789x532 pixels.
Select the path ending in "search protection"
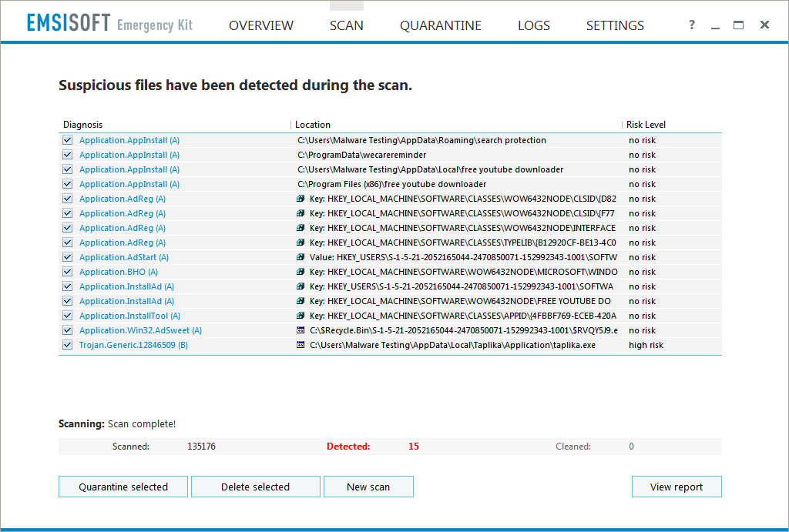(421, 140)
